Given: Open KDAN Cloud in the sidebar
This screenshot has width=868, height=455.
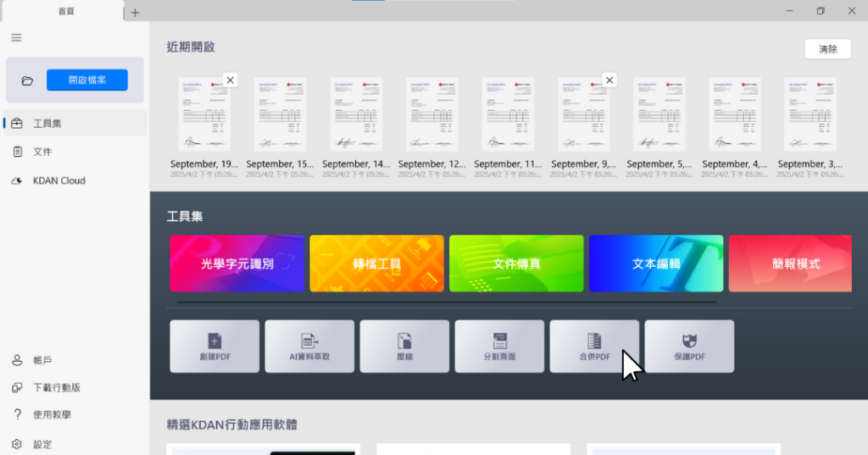Looking at the screenshot, I should click(75, 180).
